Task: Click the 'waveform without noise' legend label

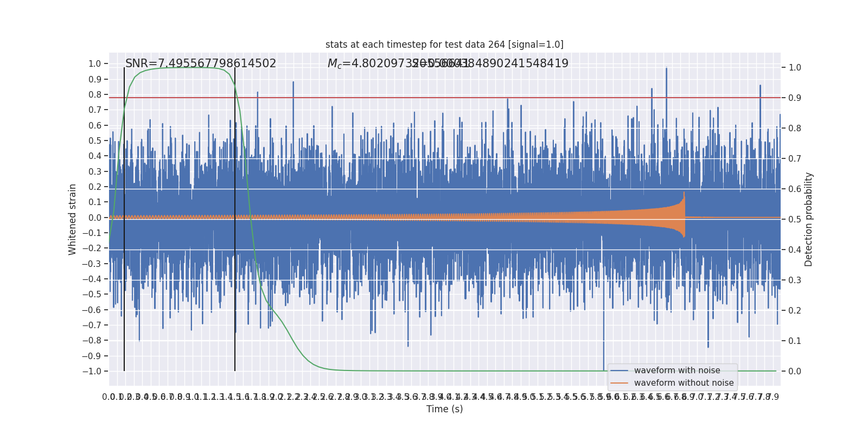Action: click(684, 383)
